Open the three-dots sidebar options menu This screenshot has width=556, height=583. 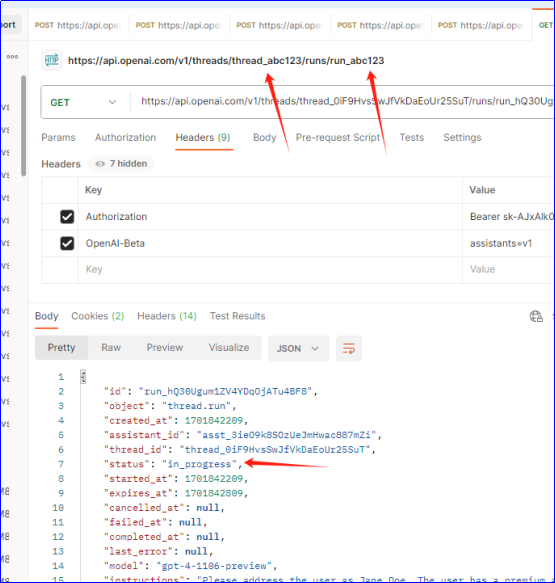[12, 57]
